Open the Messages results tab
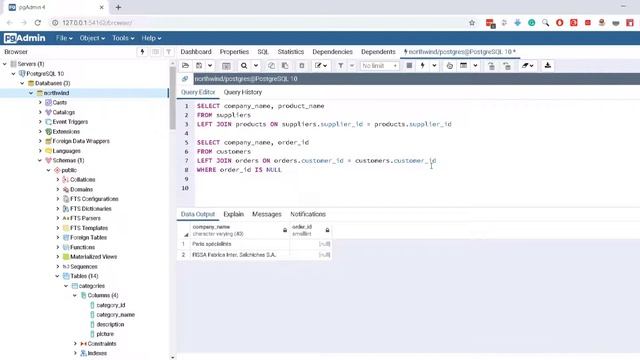640x360 pixels. pyautogui.click(x=267, y=214)
